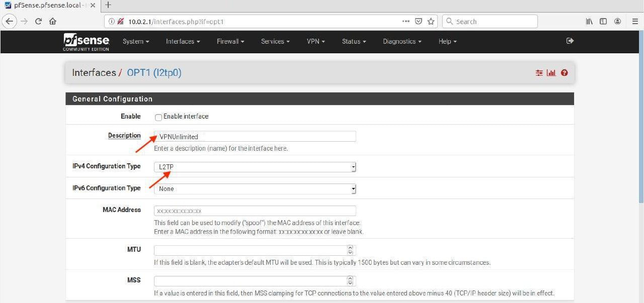Open the IPv4 Configuration Type dropdown
644x303 pixels.
(255, 167)
